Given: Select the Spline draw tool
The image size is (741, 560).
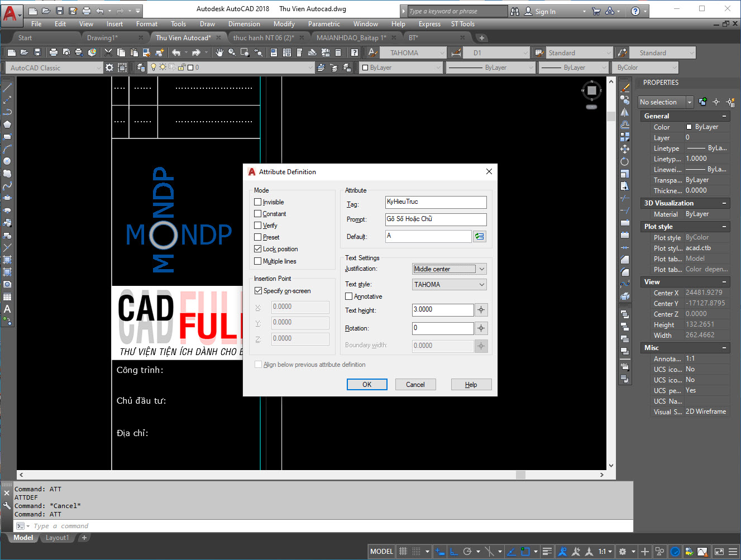Looking at the screenshot, I should [x=7, y=186].
